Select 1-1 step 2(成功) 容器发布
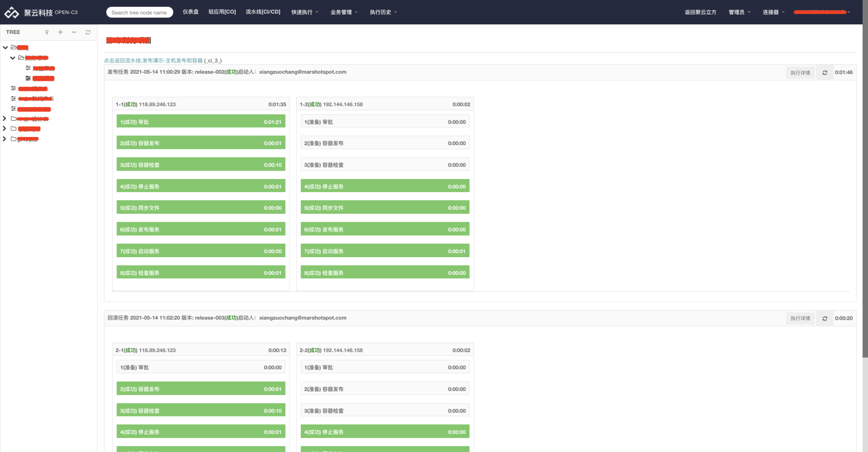The width and height of the screenshot is (868, 452). pyautogui.click(x=201, y=143)
